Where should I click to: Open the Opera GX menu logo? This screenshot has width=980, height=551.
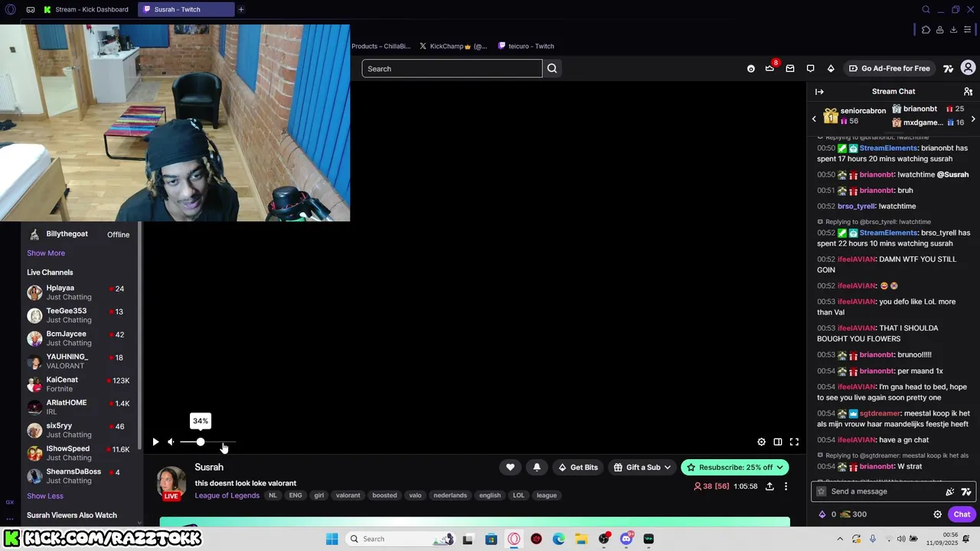[10, 9]
